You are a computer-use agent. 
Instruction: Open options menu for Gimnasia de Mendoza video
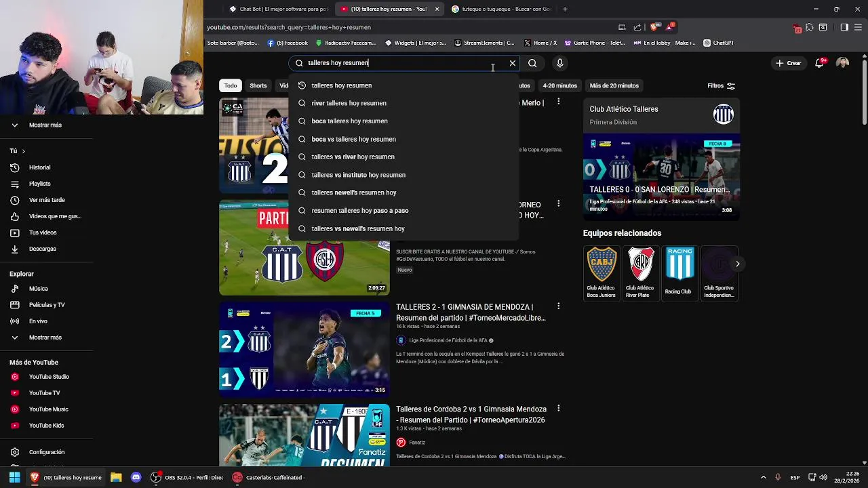click(558, 306)
